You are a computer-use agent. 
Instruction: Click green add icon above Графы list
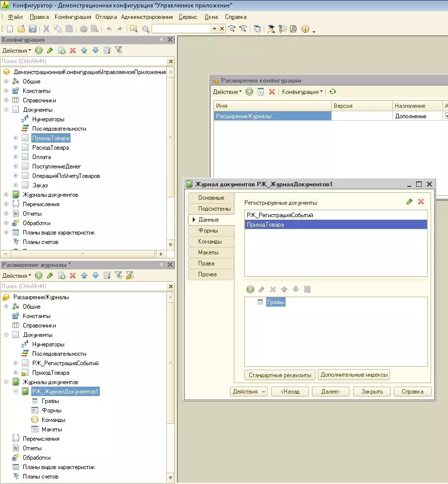[x=250, y=289]
